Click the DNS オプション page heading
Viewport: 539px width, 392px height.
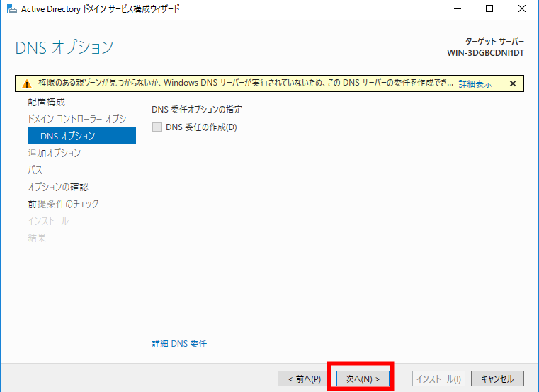coord(64,47)
